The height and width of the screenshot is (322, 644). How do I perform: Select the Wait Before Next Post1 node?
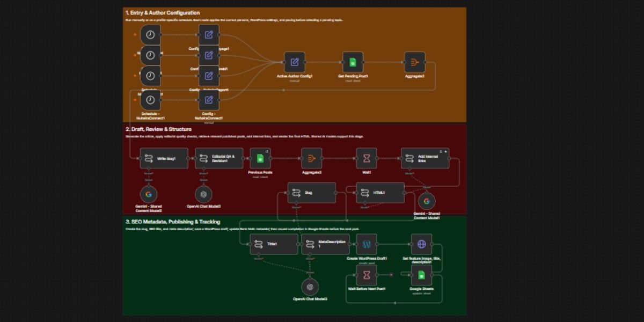367,275
